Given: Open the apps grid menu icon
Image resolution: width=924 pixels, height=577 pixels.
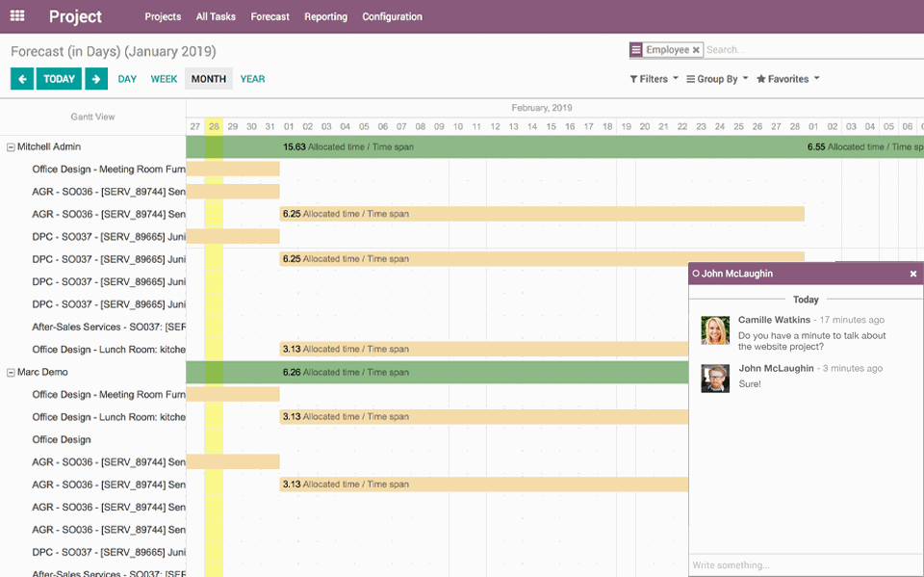Looking at the screenshot, I should coord(17,16).
